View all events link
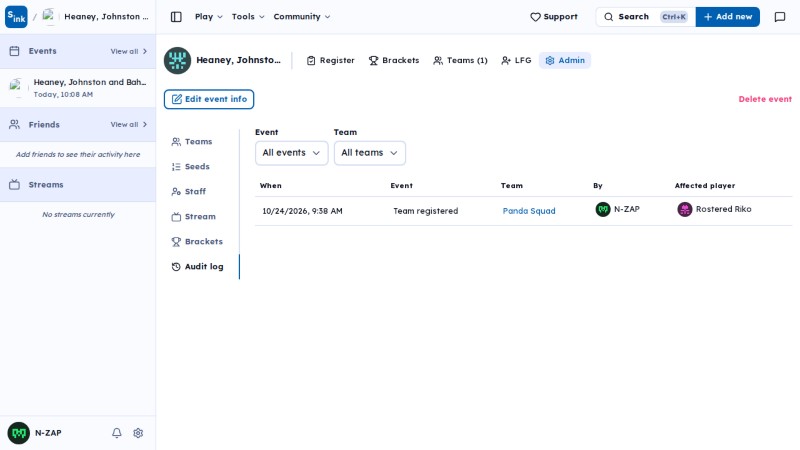Image resolution: width=800 pixels, height=450 pixels. (129, 52)
